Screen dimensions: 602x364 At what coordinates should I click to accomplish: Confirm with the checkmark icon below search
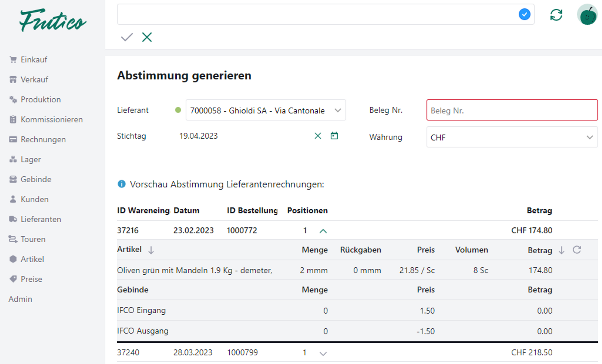coord(127,37)
